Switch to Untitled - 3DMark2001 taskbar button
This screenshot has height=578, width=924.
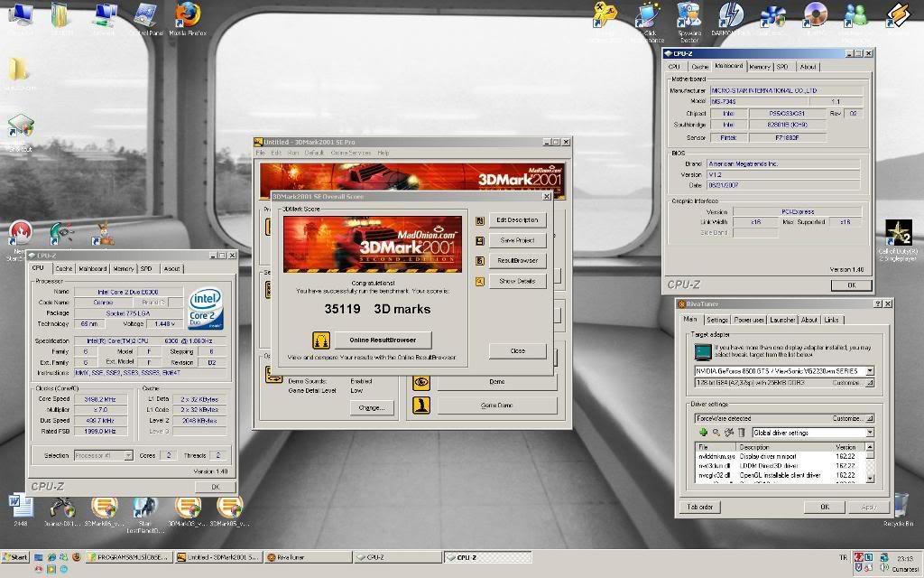coord(218,556)
